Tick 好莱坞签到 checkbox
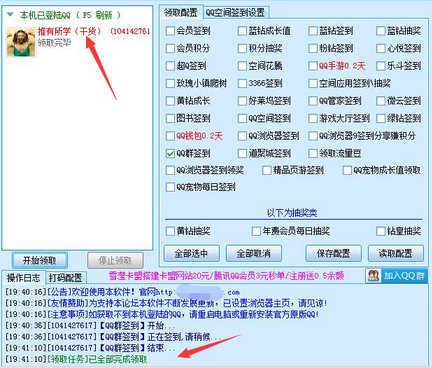432x368 pixels. 242,101
